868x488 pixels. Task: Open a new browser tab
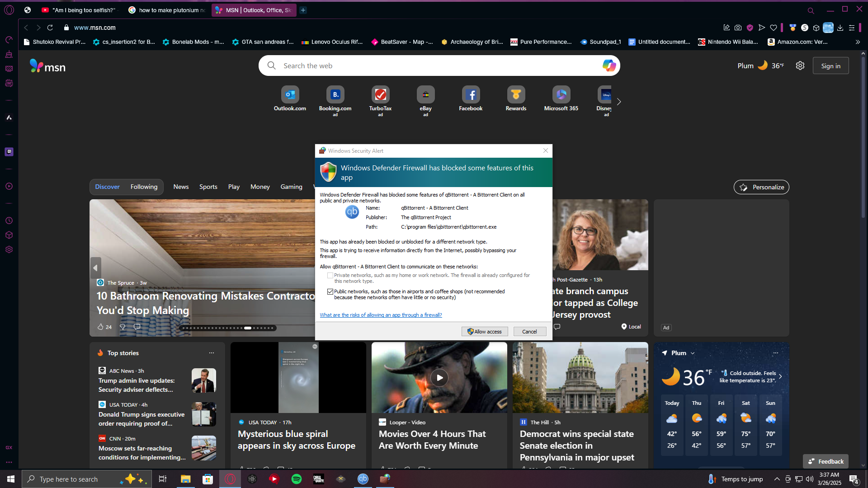pos(303,10)
